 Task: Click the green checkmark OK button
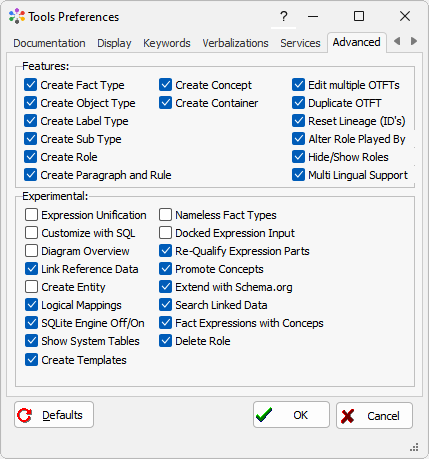point(291,415)
